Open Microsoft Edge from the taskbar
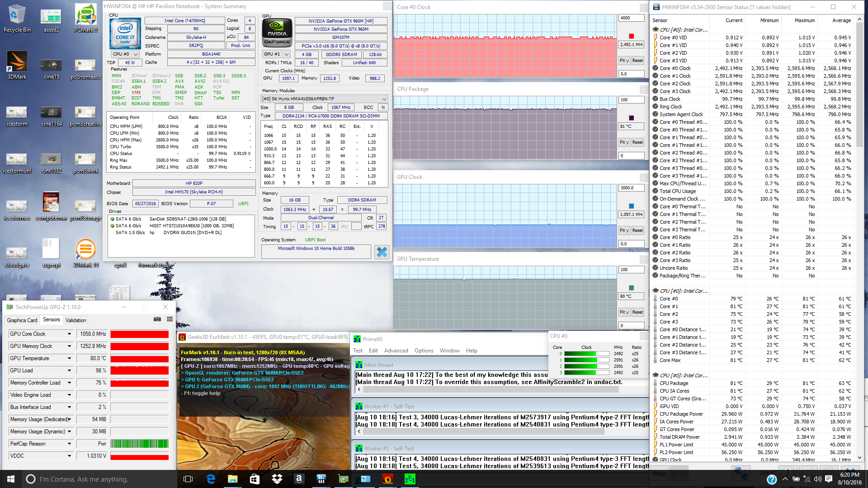 [x=211, y=479]
